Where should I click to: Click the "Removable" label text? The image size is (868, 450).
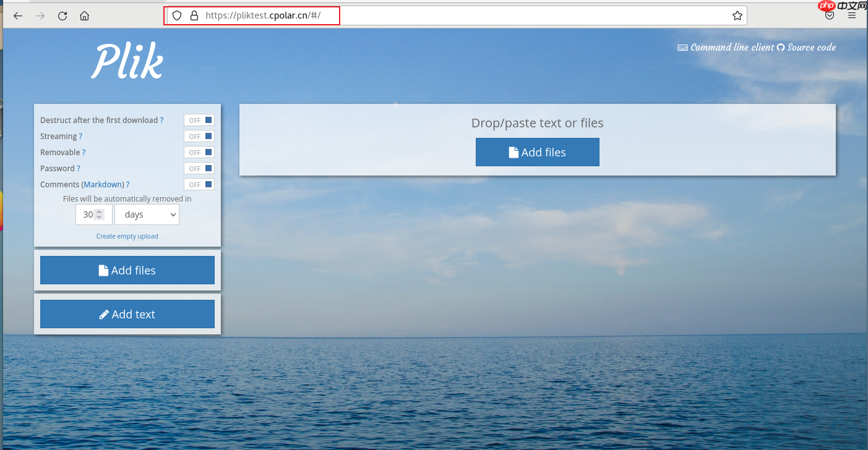60,152
